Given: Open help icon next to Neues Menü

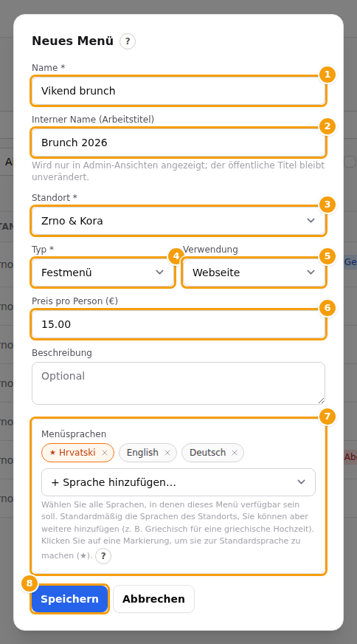Looking at the screenshot, I should point(128,41).
